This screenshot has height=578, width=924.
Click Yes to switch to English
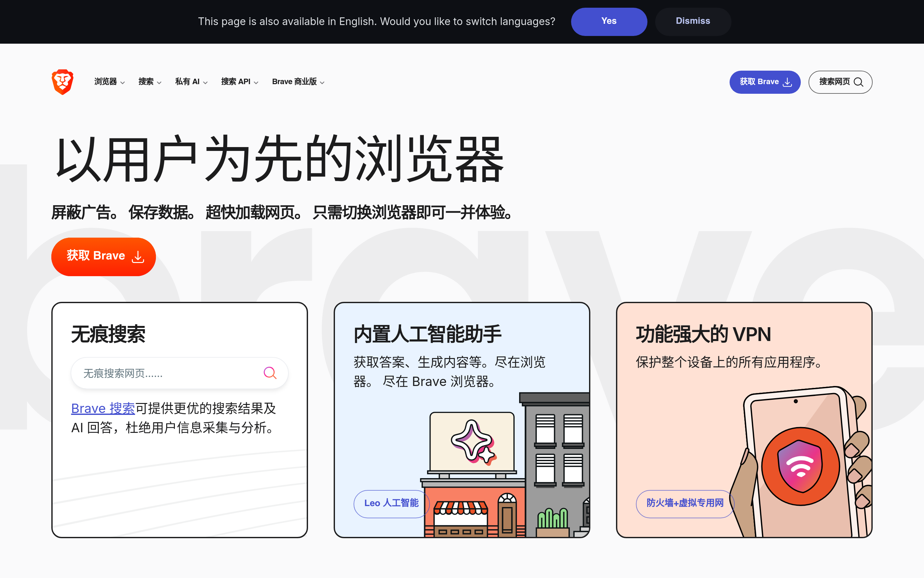(x=609, y=22)
